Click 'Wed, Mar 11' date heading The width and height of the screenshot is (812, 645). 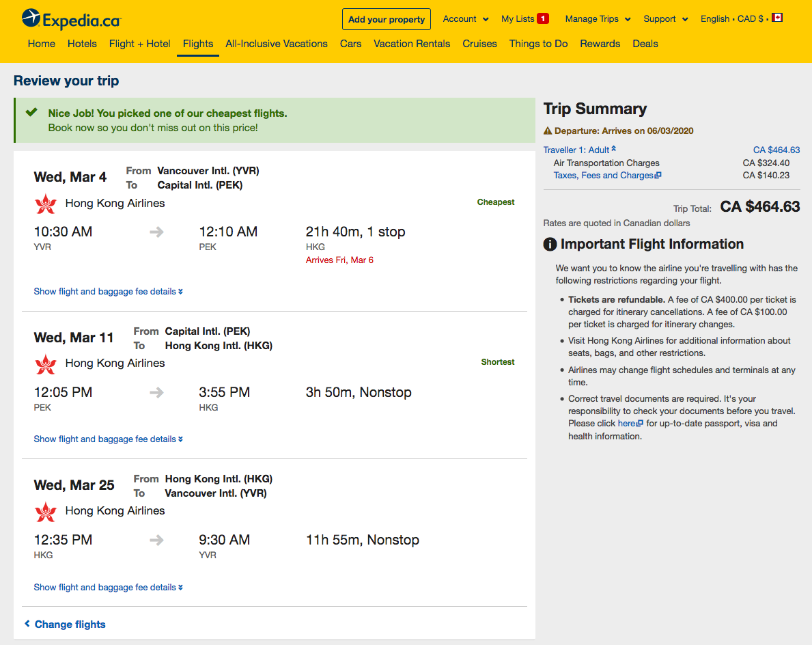pos(74,338)
